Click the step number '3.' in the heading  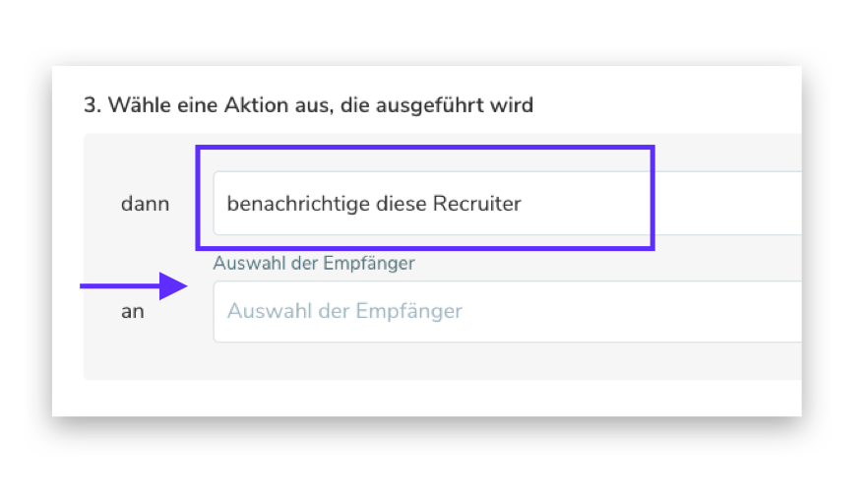click(x=93, y=105)
